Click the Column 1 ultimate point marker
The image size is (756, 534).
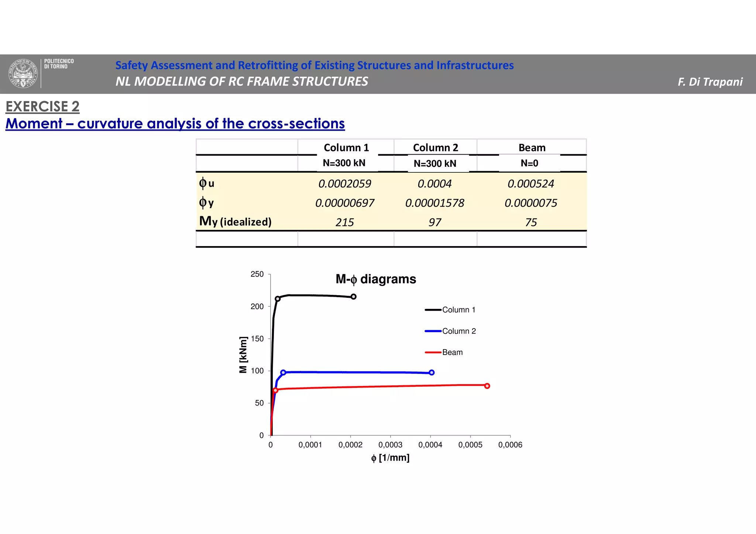(x=353, y=297)
